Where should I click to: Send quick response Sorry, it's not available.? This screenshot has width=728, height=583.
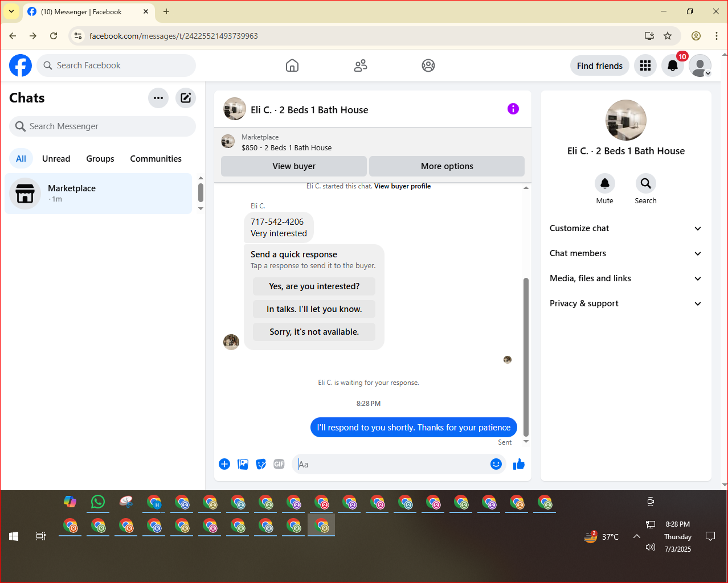coord(314,332)
